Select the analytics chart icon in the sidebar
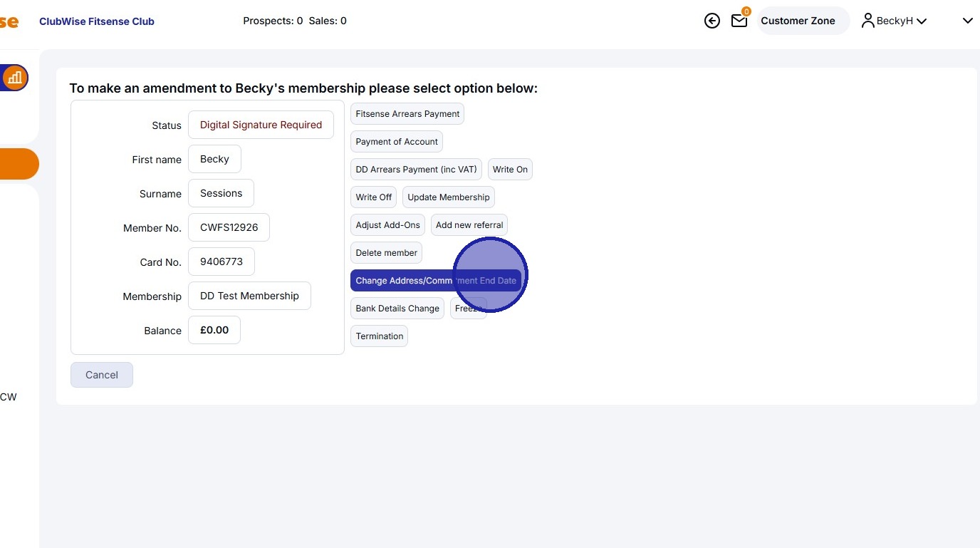Viewport: 980px width, 548px height. [x=15, y=78]
